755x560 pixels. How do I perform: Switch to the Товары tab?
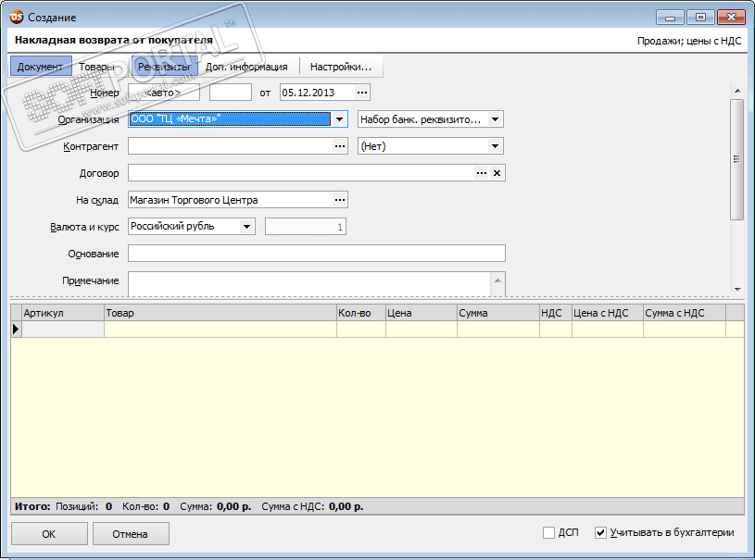(x=96, y=67)
